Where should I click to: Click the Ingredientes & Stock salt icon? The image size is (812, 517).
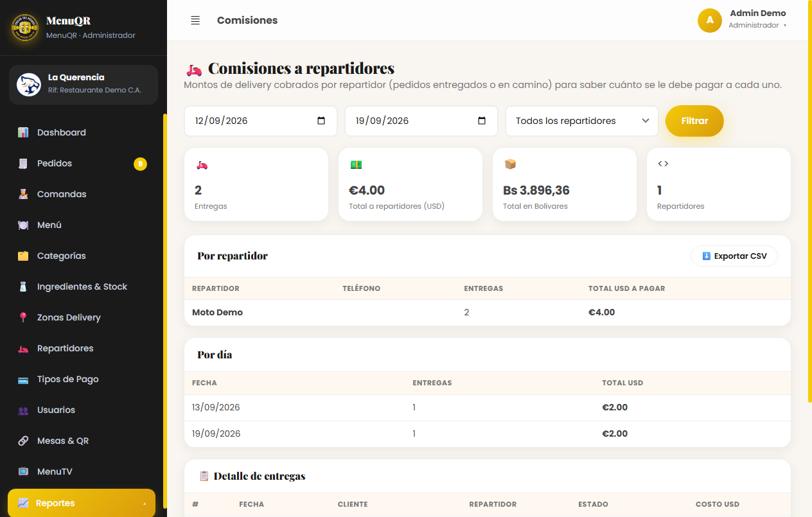(23, 286)
